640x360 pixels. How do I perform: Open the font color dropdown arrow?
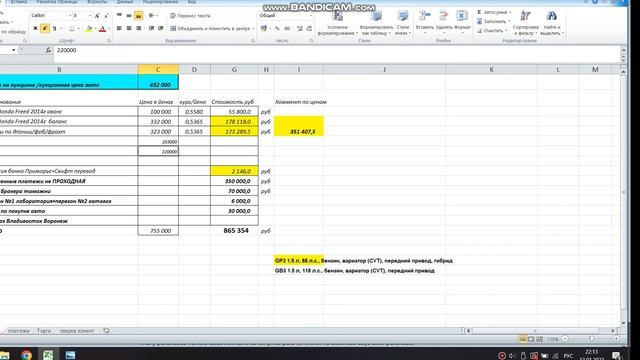point(109,29)
